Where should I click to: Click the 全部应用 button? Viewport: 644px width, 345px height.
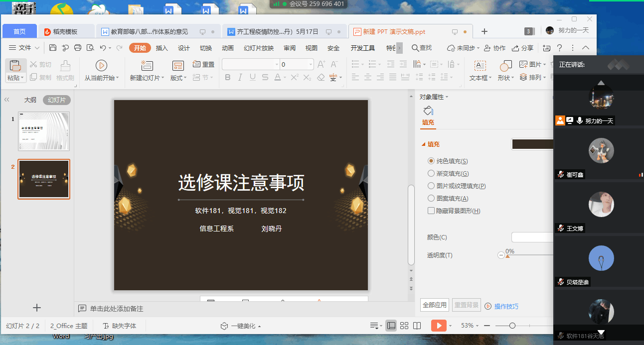(435, 305)
